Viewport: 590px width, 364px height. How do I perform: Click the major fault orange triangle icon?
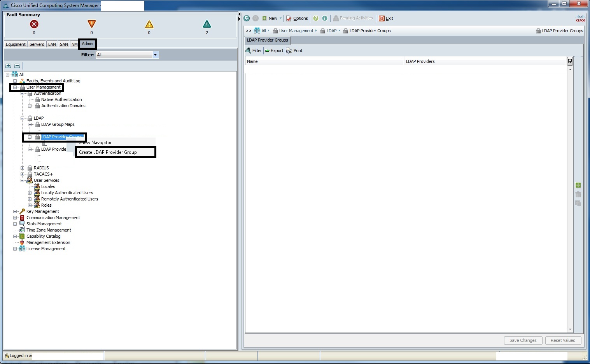(x=92, y=24)
